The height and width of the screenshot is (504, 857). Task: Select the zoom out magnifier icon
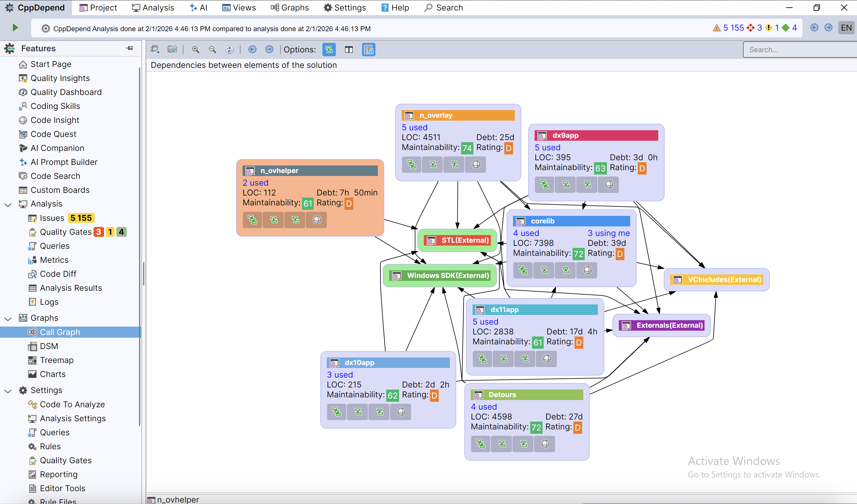[x=213, y=49]
